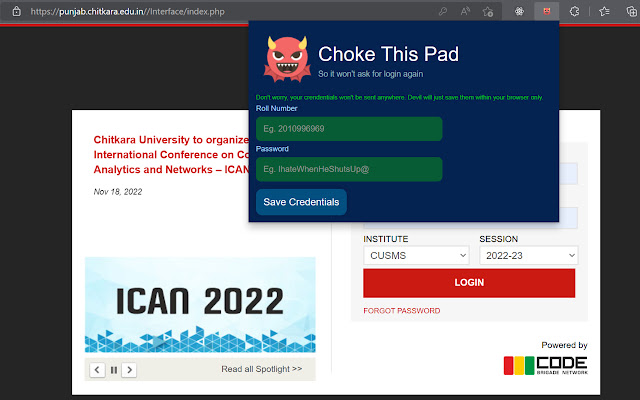The width and height of the screenshot is (640, 400).
Task: Click the Powered by text
Action: 564,345
